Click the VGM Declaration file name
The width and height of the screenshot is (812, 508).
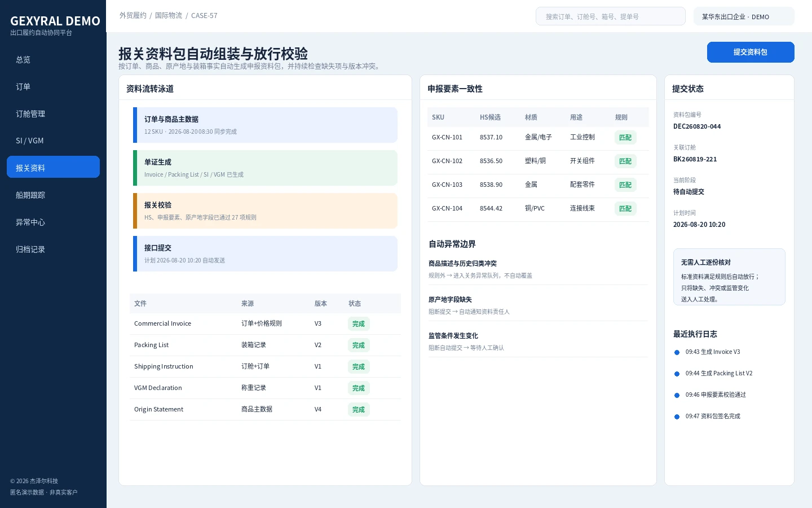(x=158, y=388)
